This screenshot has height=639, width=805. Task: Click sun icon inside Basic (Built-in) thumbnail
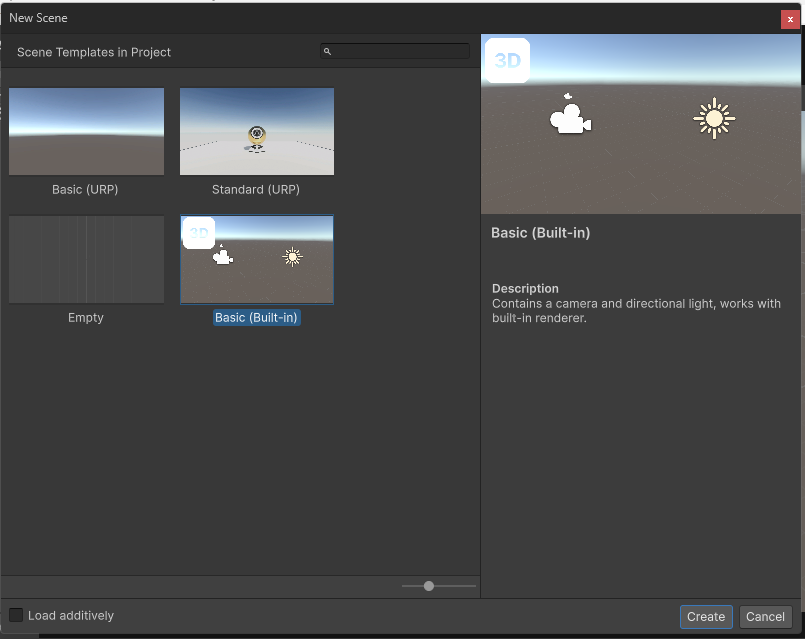point(292,257)
